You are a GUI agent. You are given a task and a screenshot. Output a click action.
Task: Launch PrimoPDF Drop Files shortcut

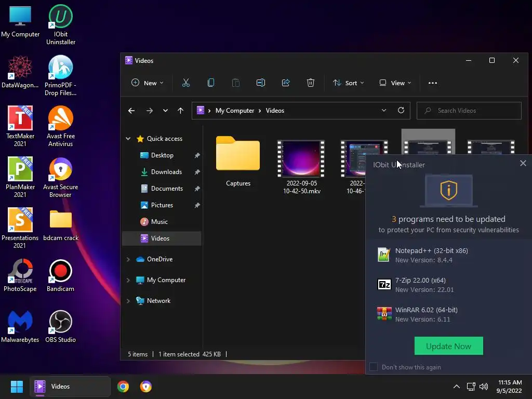point(61,76)
